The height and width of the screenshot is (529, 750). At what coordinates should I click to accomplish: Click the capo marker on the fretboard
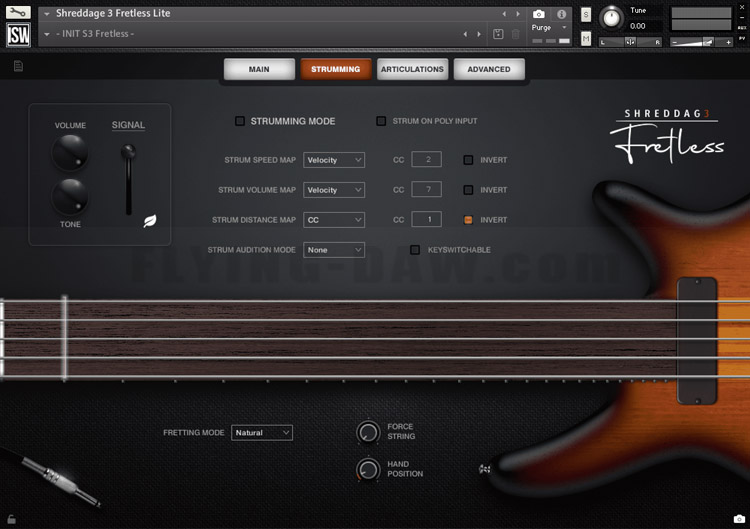point(65,339)
